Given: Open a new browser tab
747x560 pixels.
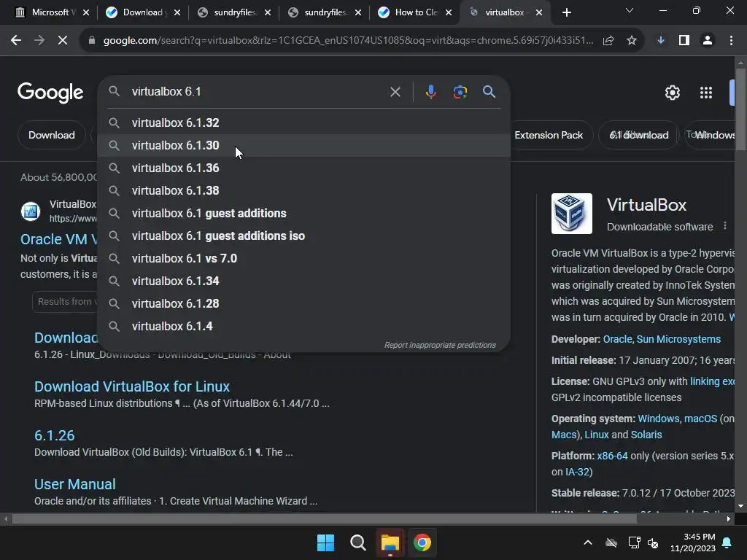Looking at the screenshot, I should 566,13.
